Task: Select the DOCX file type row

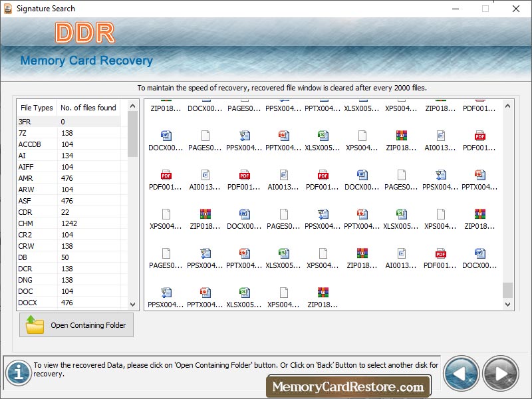Action: [69, 303]
